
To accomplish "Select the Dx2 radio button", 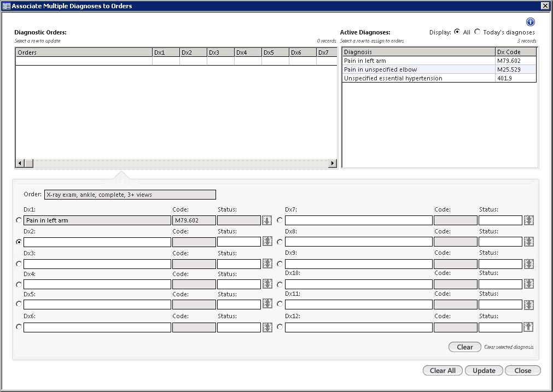I will coord(19,242).
